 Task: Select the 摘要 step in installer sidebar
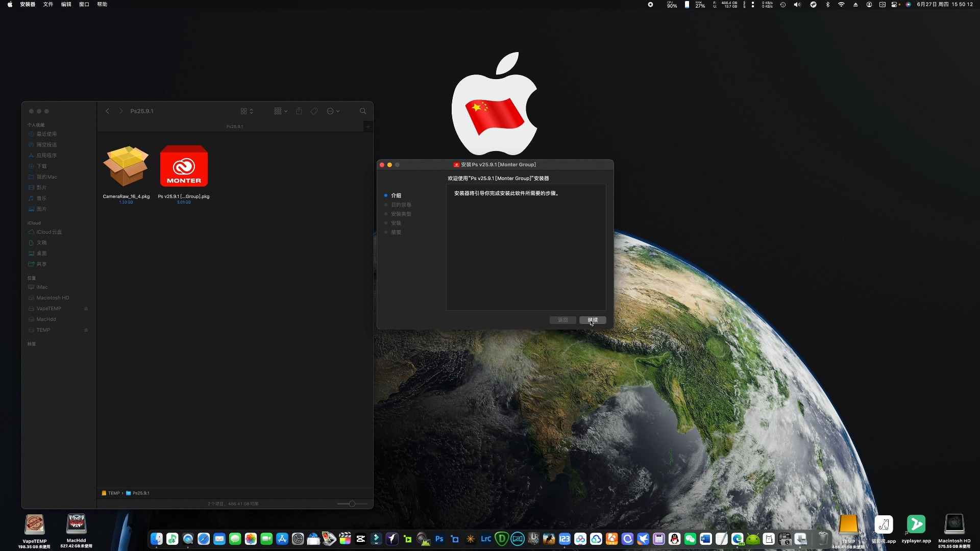click(396, 232)
